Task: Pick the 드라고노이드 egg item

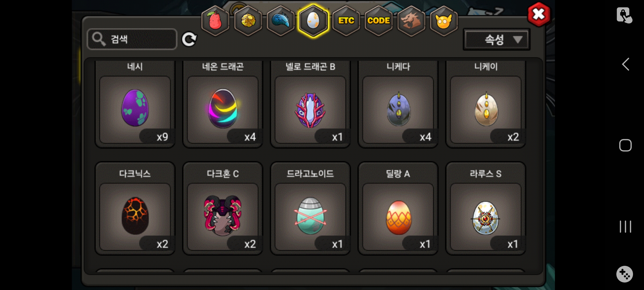Action: coord(310,208)
